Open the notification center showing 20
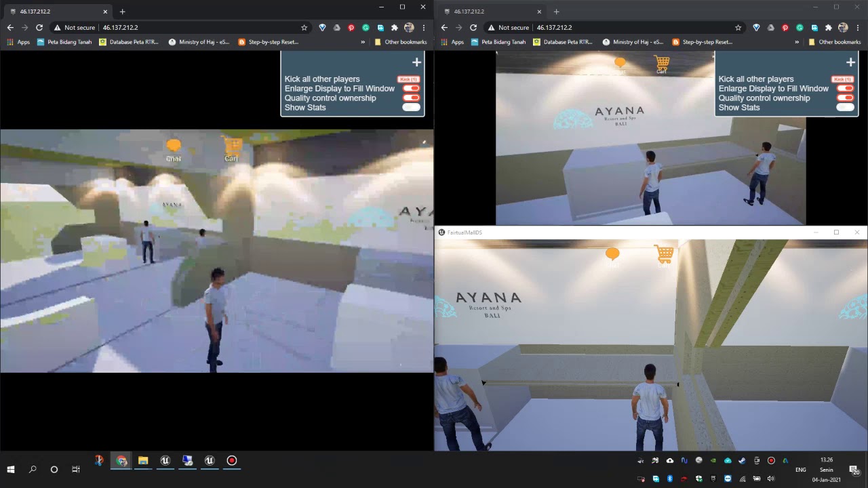Image resolution: width=868 pixels, height=488 pixels. point(854,470)
